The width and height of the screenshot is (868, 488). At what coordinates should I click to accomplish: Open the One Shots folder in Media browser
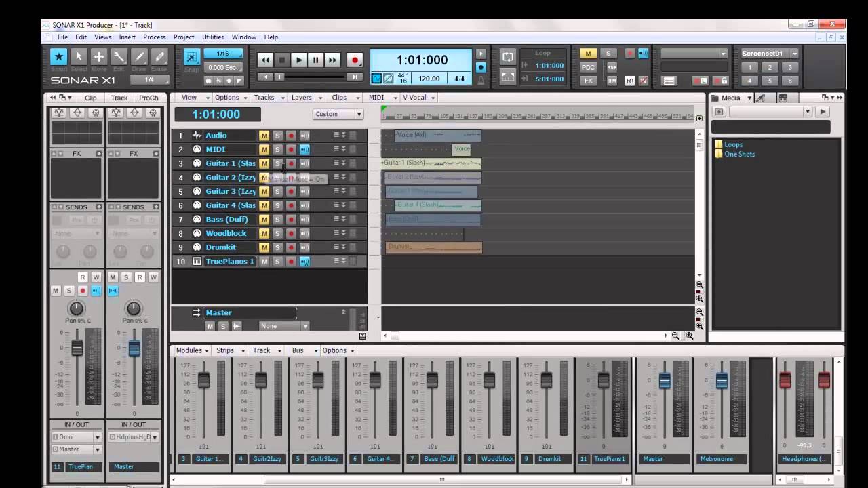pos(739,154)
